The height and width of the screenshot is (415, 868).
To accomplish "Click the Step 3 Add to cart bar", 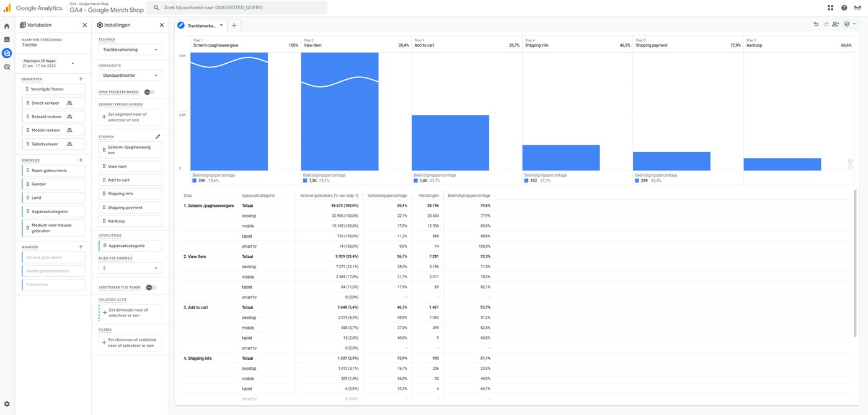I will tap(450, 142).
